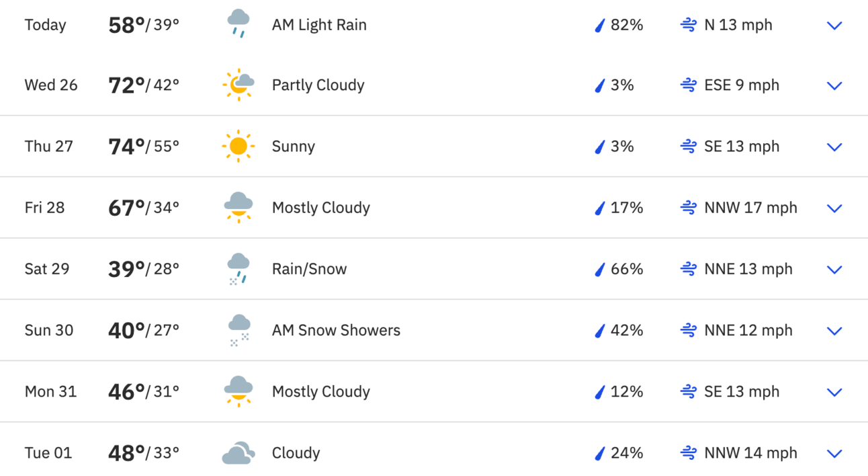This screenshot has height=476, width=868.
Task: Click the rain cloud icon for Today
Action: 238,24
